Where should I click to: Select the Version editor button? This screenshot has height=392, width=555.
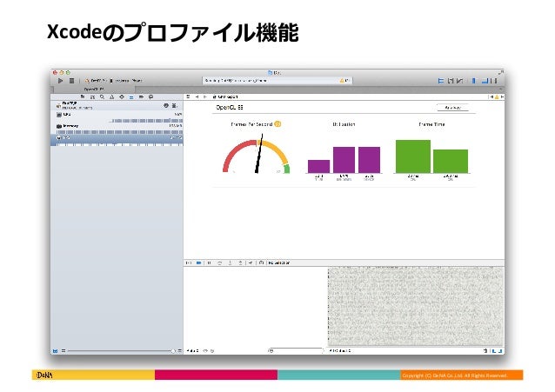pyautogui.click(x=460, y=81)
